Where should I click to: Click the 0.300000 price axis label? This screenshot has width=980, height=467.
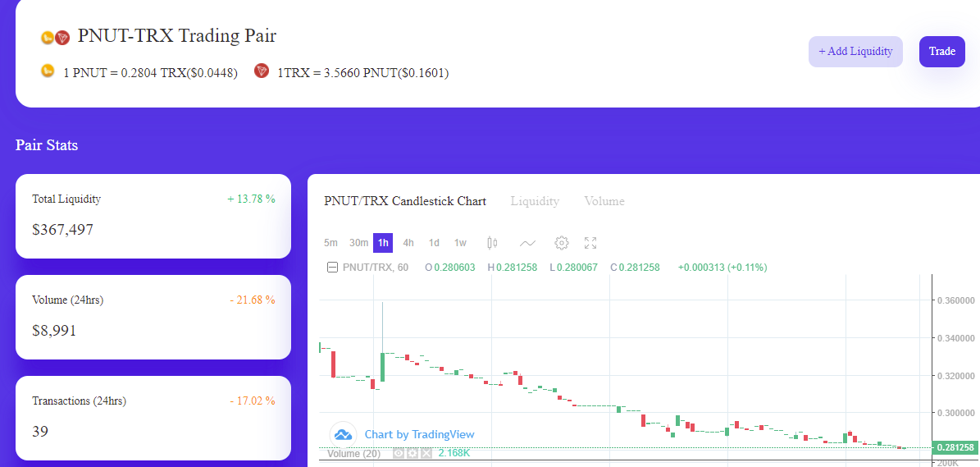[955, 413]
